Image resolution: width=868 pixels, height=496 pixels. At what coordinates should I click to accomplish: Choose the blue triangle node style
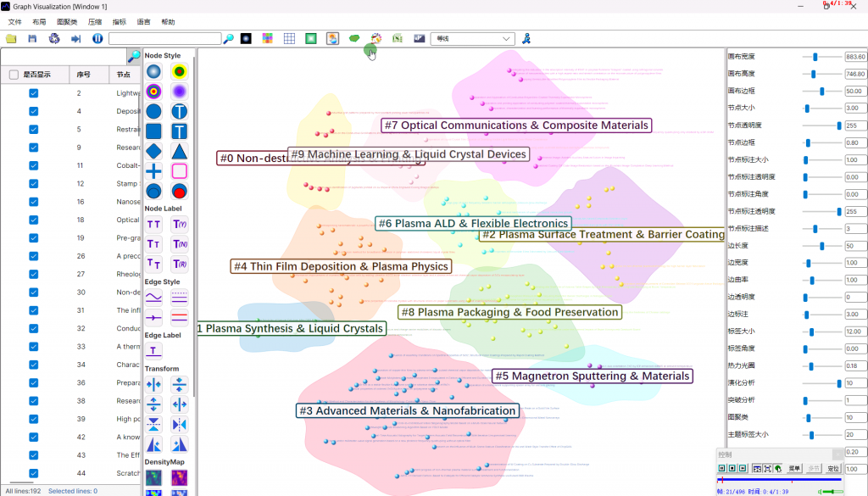coord(180,151)
